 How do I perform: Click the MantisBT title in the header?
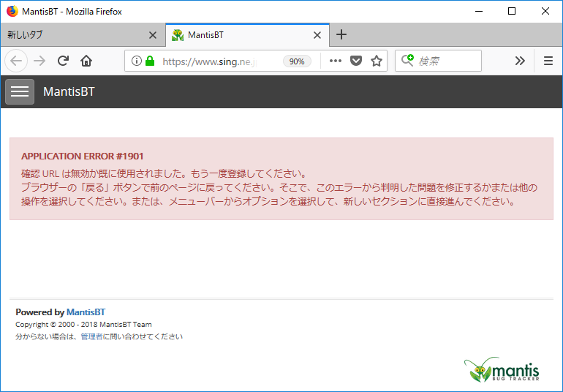[x=69, y=91]
